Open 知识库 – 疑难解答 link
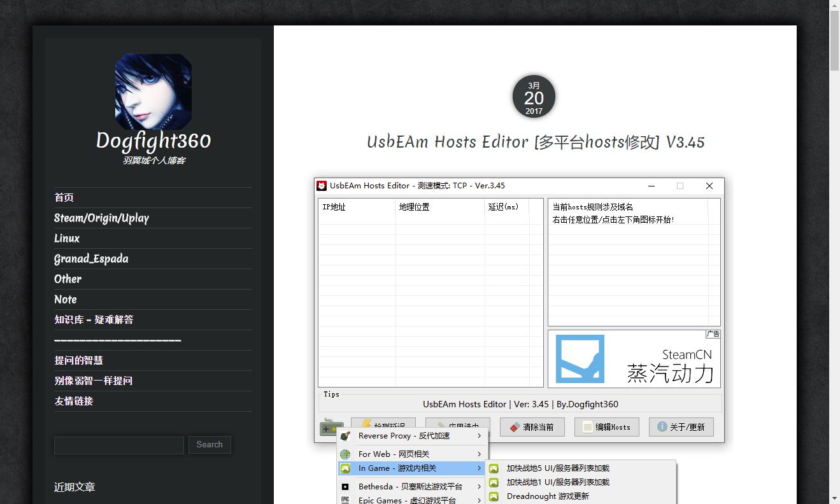The image size is (840, 504). coord(94,320)
